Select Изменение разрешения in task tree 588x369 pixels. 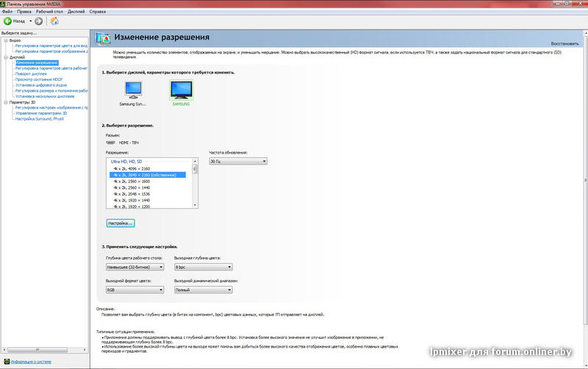37,62
